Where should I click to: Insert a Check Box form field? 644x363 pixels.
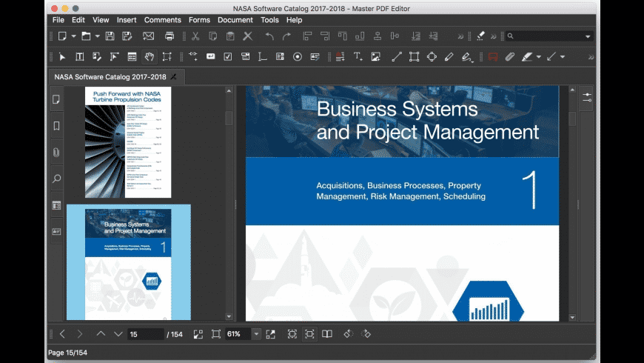[227, 57]
